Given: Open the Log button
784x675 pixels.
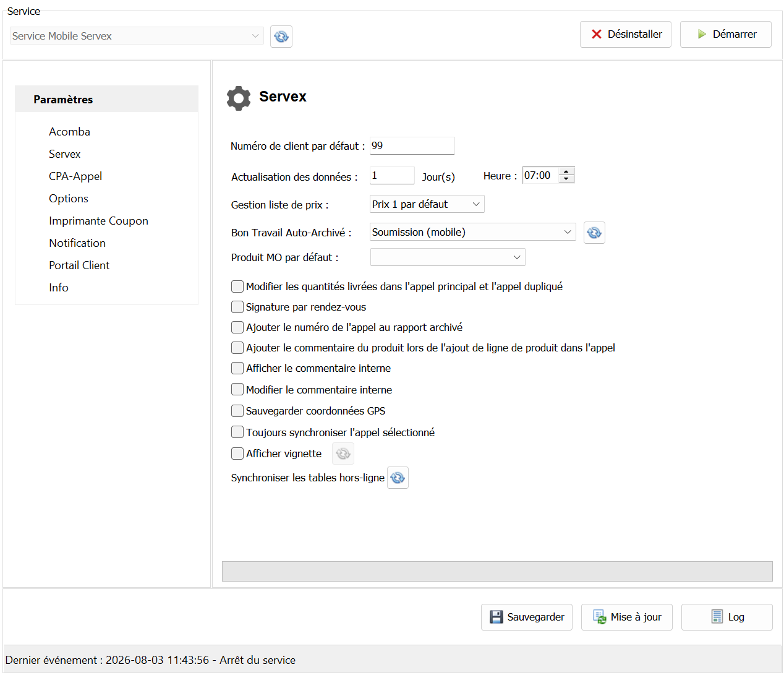Looking at the screenshot, I should click(727, 617).
